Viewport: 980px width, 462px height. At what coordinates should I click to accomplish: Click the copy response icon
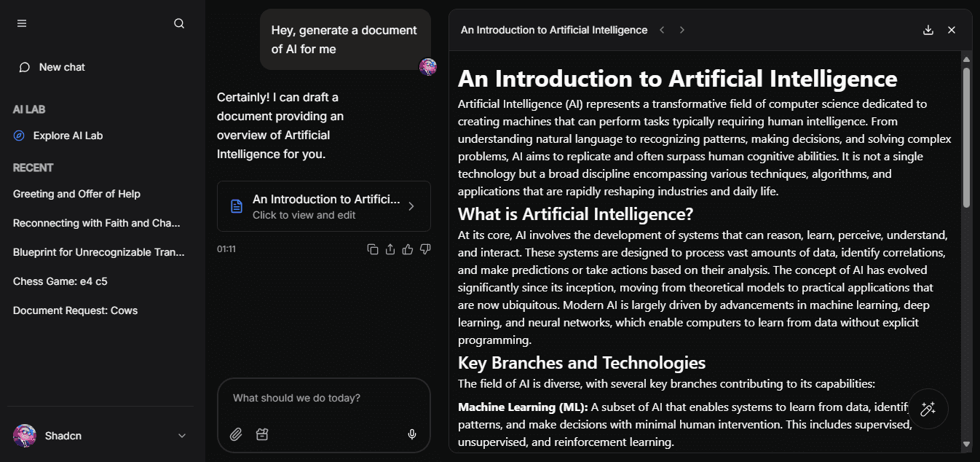pos(373,249)
